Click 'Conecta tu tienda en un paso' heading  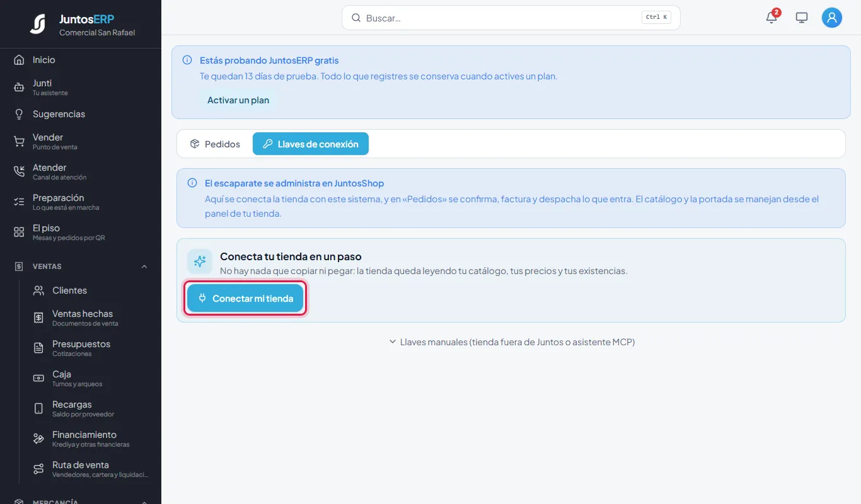point(291,256)
